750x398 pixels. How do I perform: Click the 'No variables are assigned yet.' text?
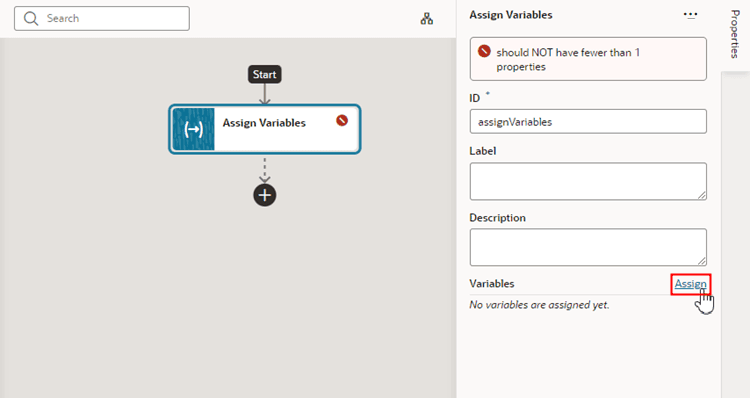click(539, 305)
